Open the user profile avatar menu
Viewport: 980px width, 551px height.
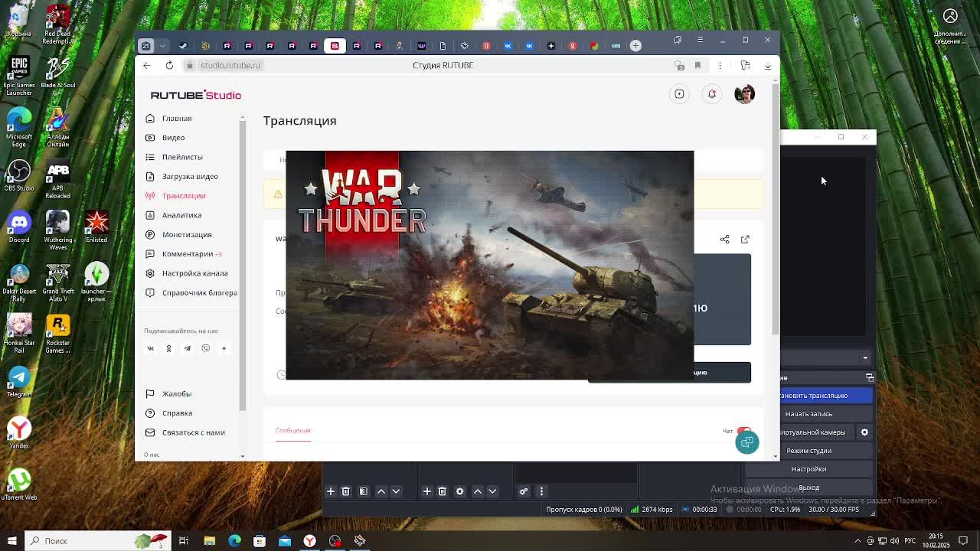(x=744, y=94)
